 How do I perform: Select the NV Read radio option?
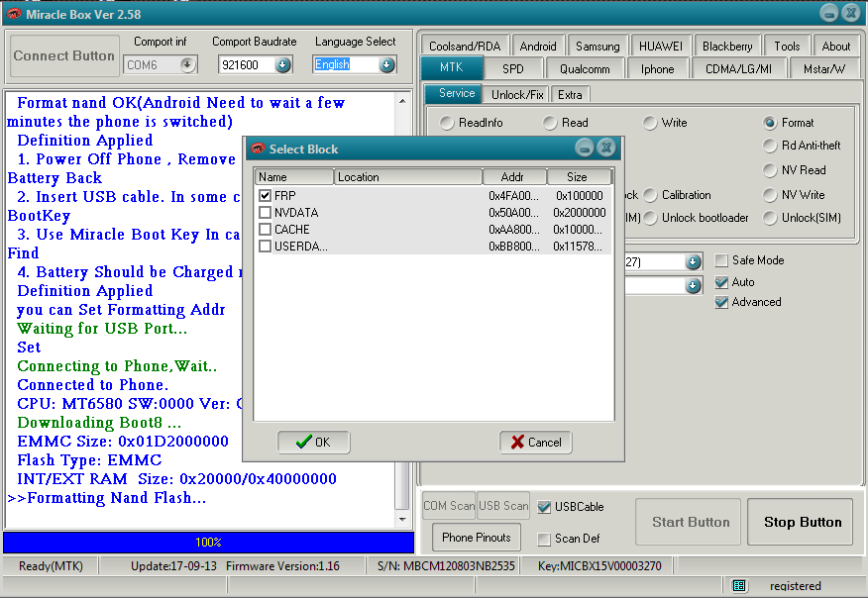770,170
